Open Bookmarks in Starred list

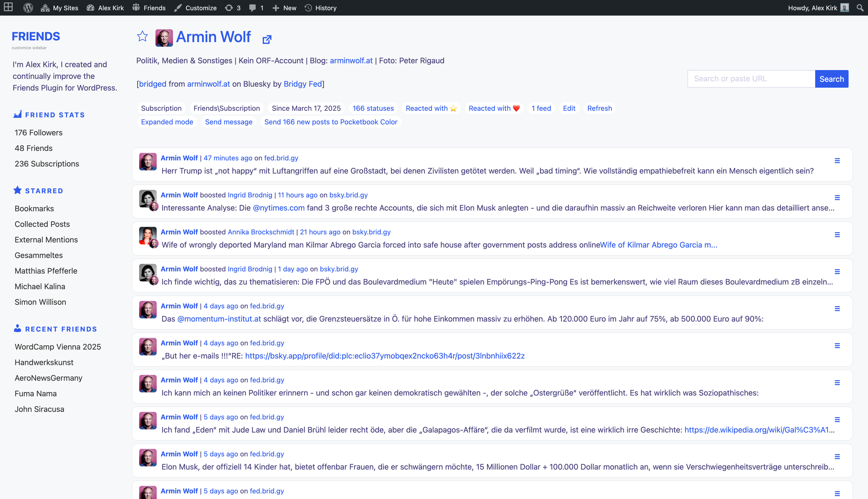[x=34, y=208]
